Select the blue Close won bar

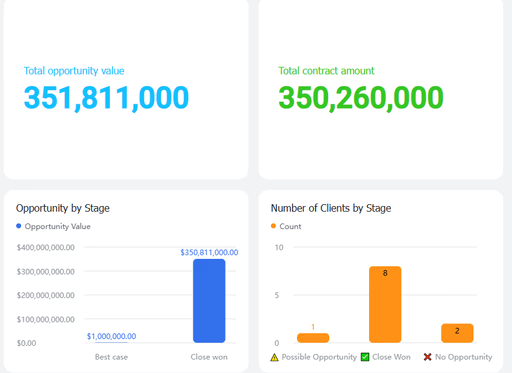[209, 301]
